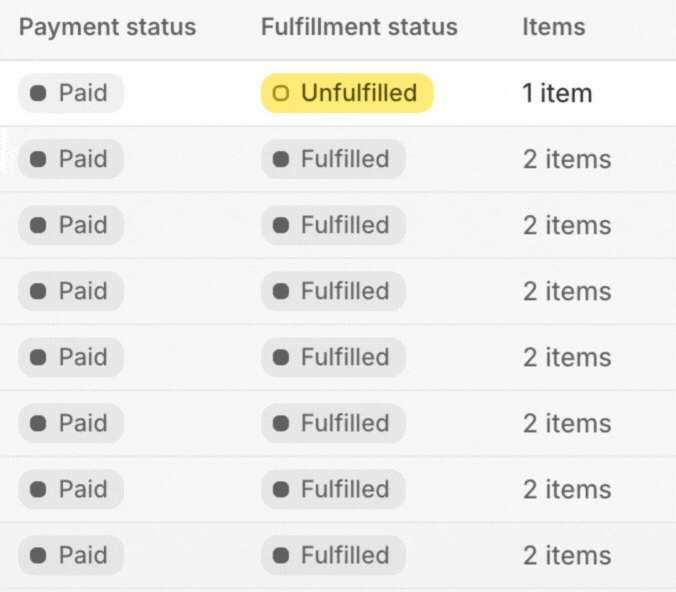Expand the 2 items list in second row
The image size is (676, 592).
(x=567, y=159)
